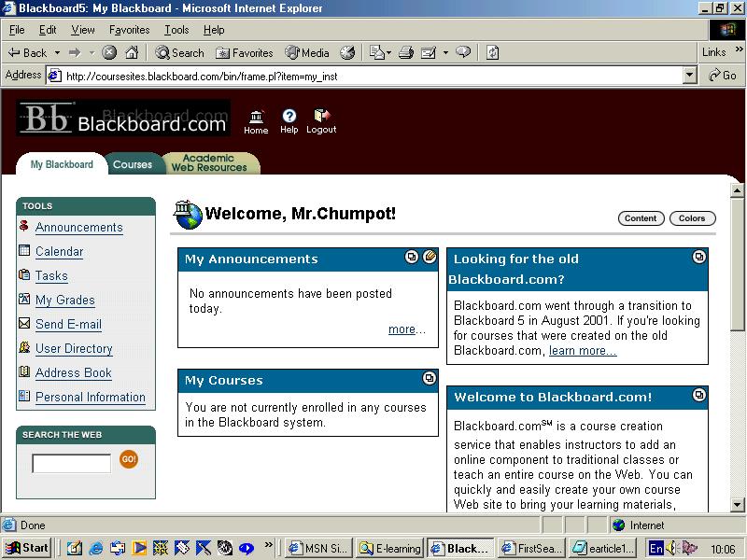Open the Announcements link
Image resolution: width=747 pixels, height=560 pixels.
(x=79, y=227)
